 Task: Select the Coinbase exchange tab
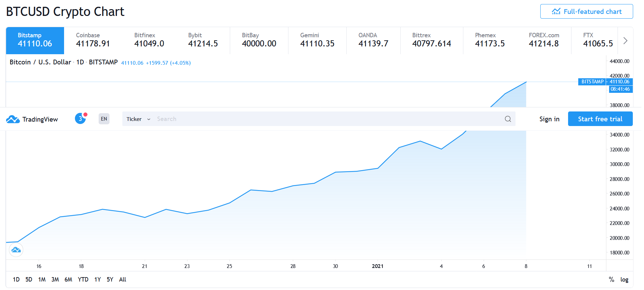pyautogui.click(x=93, y=41)
